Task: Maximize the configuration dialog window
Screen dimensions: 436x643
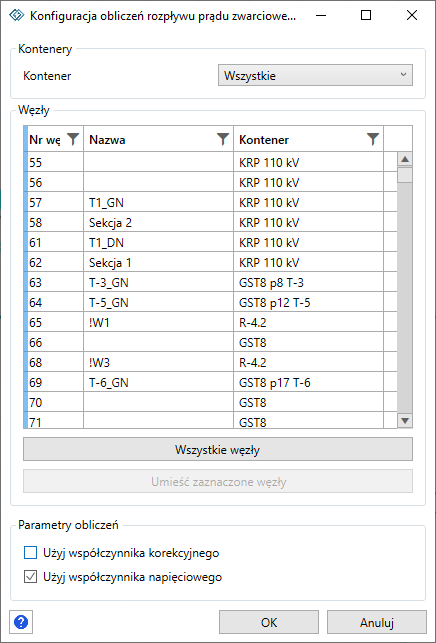Action: [366, 16]
